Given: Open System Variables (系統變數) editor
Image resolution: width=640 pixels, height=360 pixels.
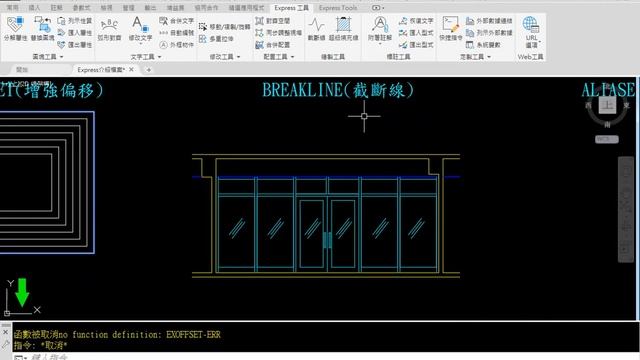Looking at the screenshot, I should 483,44.
